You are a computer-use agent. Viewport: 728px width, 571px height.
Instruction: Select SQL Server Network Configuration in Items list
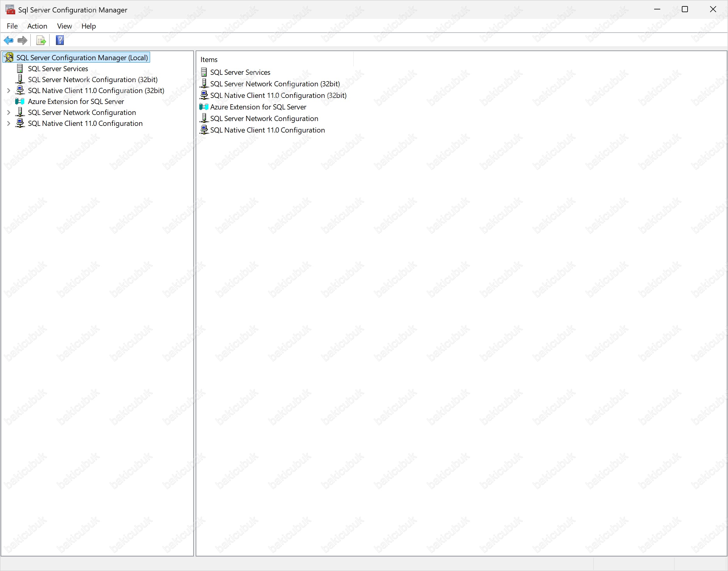[264, 119]
